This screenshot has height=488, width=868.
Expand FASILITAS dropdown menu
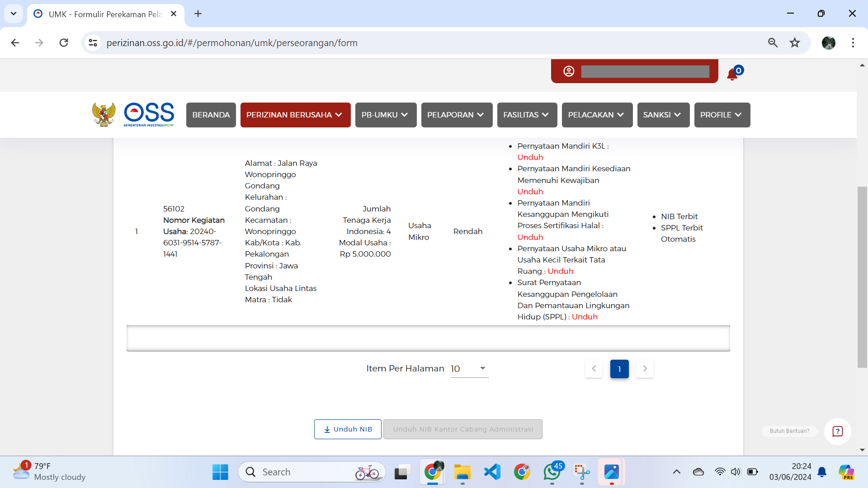pyautogui.click(x=527, y=115)
